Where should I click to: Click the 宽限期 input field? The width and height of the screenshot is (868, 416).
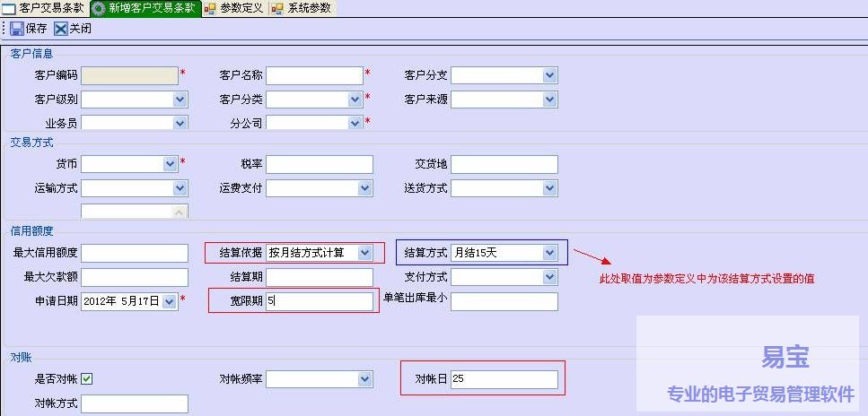(x=319, y=301)
